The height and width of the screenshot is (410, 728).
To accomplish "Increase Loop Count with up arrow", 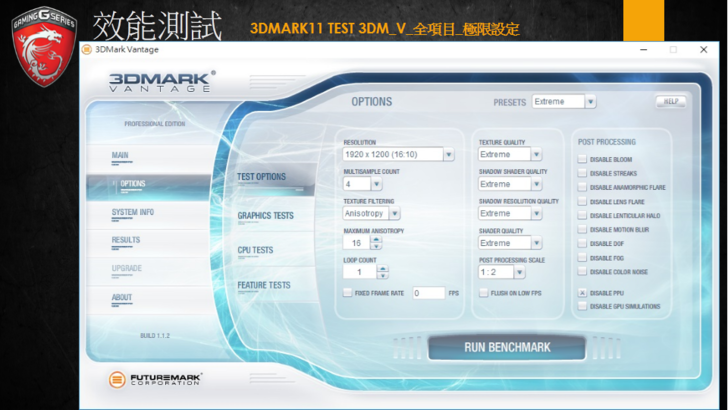I will (x=383, y=268).
